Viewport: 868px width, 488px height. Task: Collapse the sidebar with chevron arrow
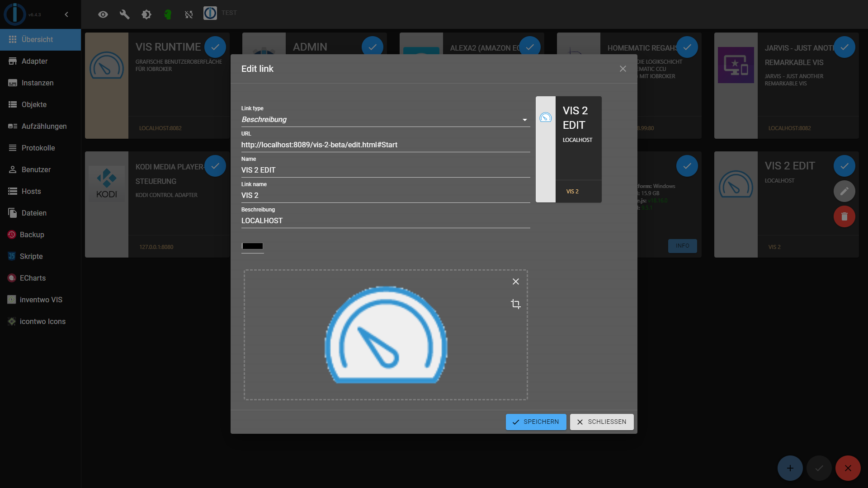click(66, 14)
